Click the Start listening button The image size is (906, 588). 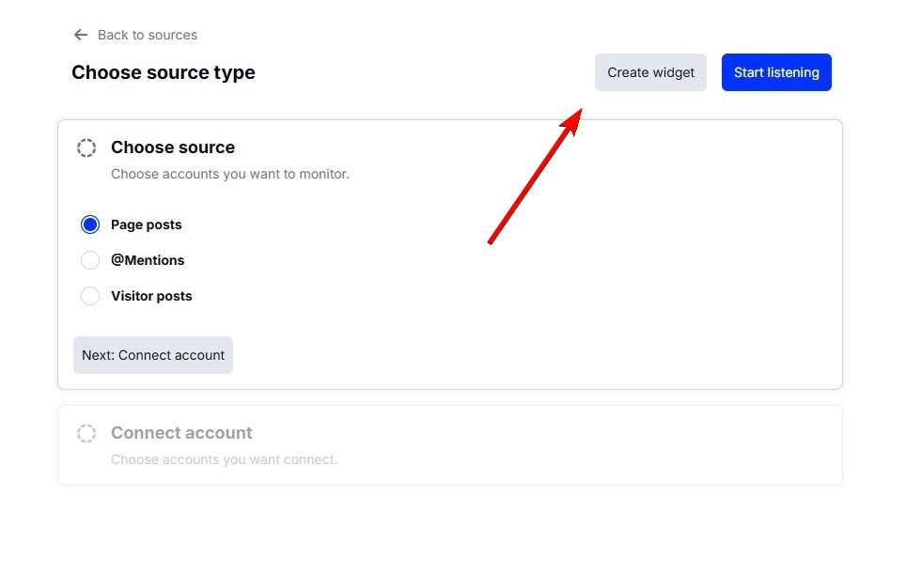coord(776,71)
